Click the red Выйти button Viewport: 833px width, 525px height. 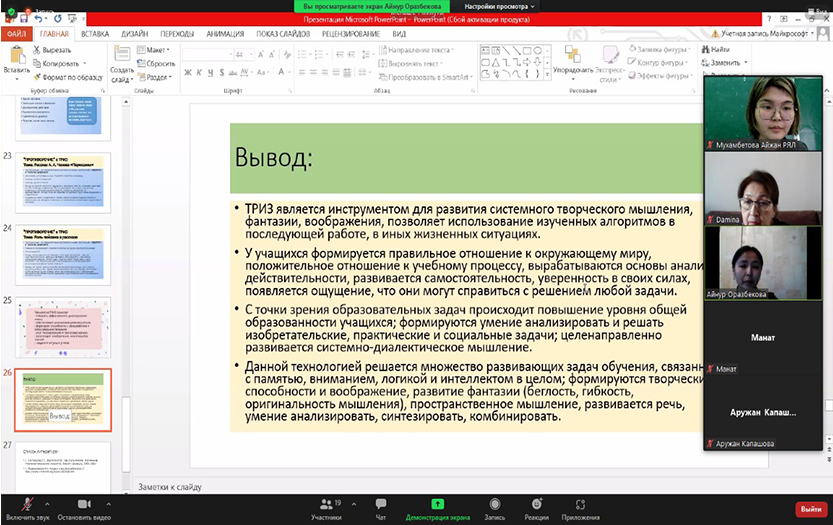(810, 508)
